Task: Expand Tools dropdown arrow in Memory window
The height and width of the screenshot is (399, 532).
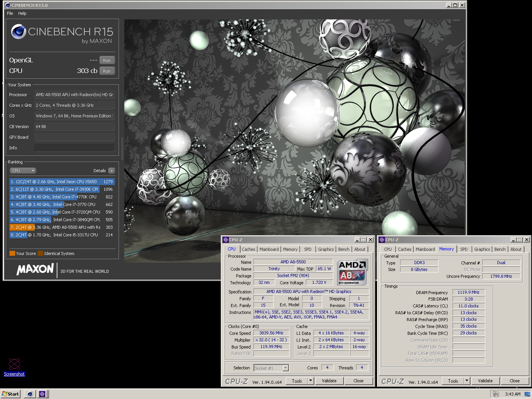Action: click(x=467, y=381)
